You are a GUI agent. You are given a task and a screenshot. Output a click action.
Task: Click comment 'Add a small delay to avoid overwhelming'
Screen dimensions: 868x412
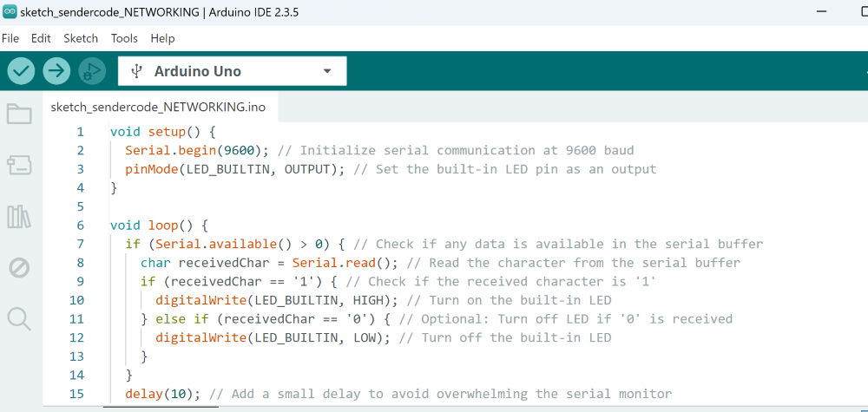[380, 394]
